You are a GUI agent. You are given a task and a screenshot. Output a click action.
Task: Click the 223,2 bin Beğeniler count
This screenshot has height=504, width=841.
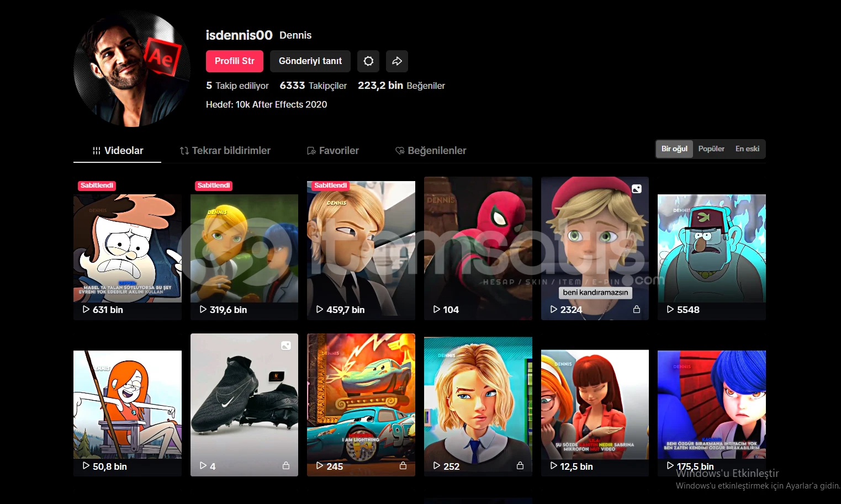pyautogui.click(x=401, y=86)
